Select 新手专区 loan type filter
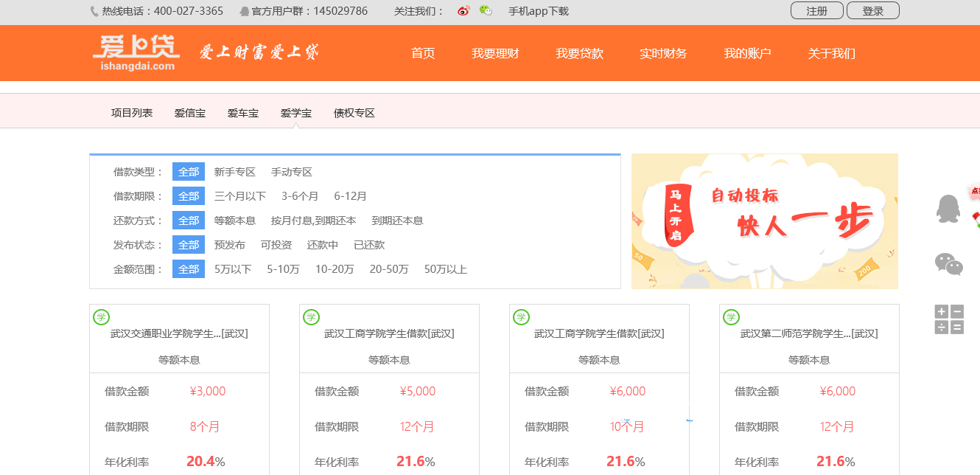The height and width of the screenshot is (475, 980). (234, 172)
